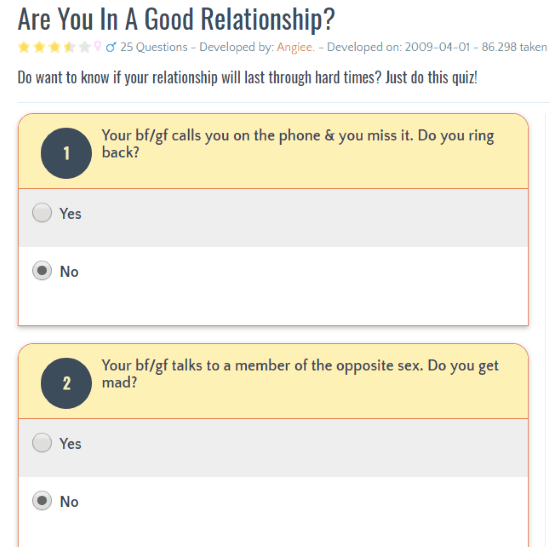Click the number 1 question badge
550x547 pixels.
[x=66, y=153]
